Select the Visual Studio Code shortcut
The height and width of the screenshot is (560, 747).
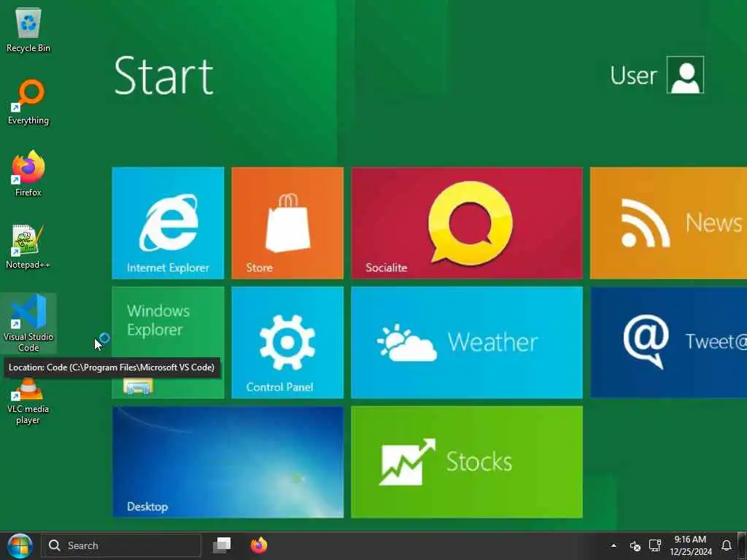[x=28, y=323]
